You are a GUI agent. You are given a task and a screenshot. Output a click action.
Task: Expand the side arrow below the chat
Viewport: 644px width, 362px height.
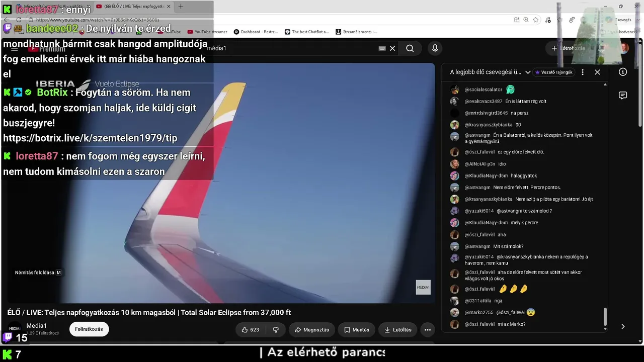pyautogui.click(x=623, y=326)
